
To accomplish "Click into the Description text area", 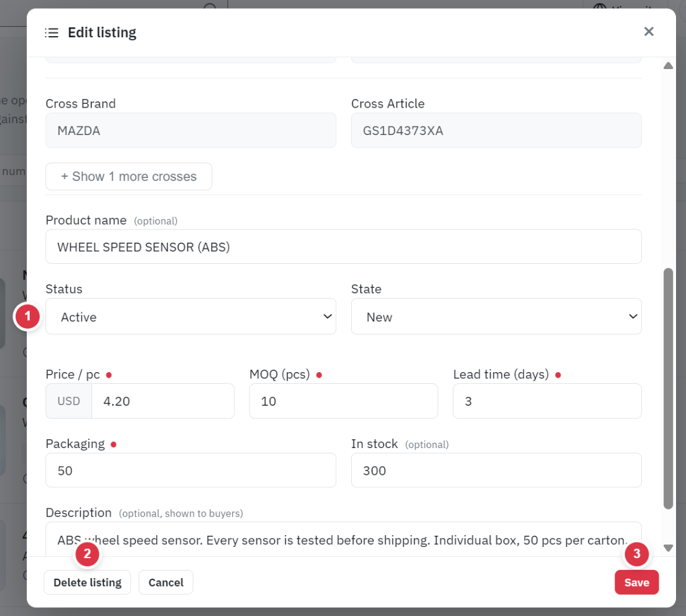I will coord(344,539).
